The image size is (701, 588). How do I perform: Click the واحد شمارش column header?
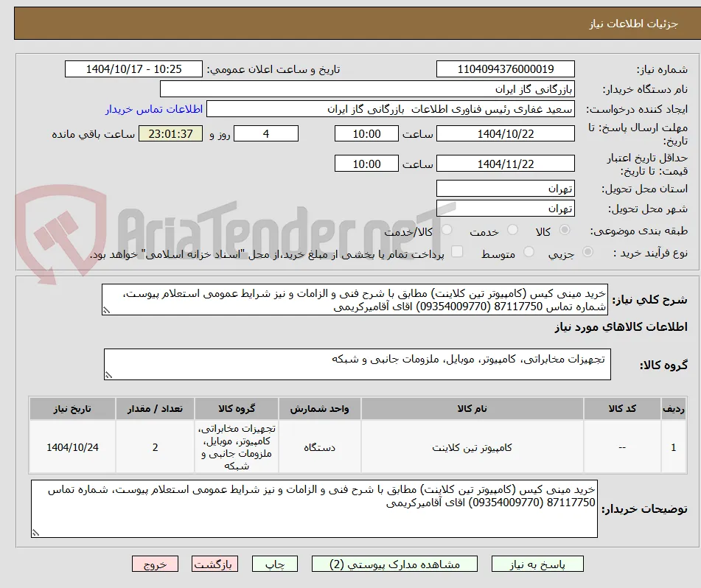coord(319,409)
